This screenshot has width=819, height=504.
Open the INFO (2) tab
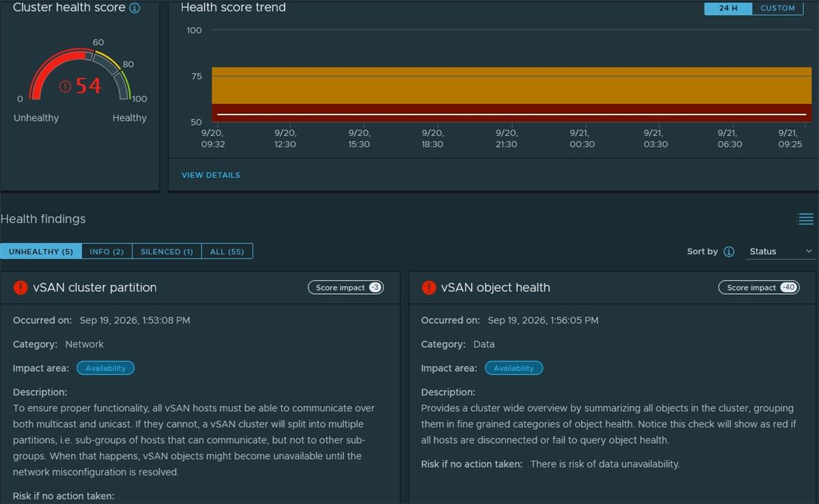coord(107,252)
